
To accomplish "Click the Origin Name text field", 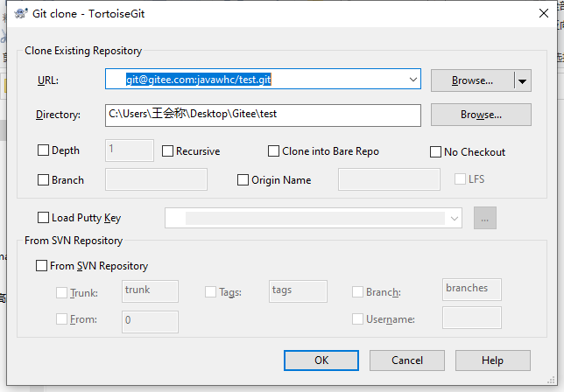I will pos(389,179).
